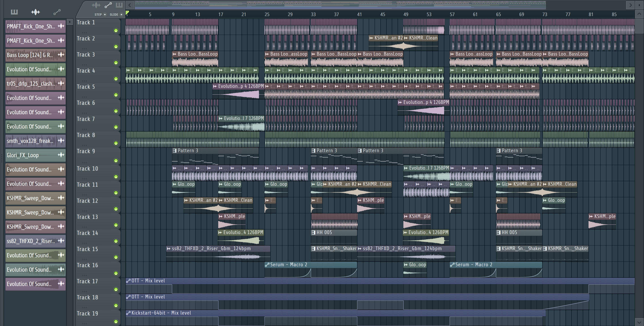The height and width of the screenshot is (326, 644).
Task: Click bar 73 on the timeline ruler
Action: pos(545,15)
